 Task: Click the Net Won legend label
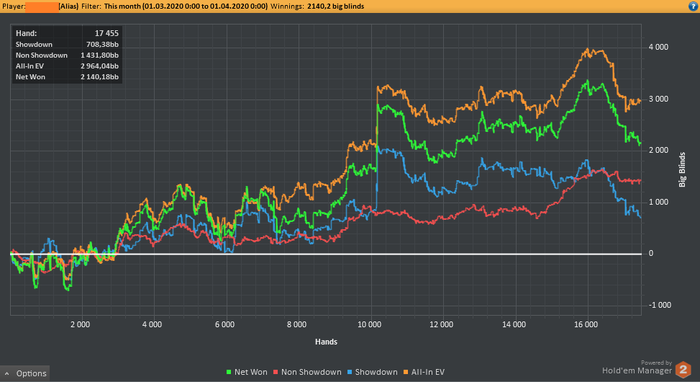pyautogui.click(x=250, y=372)
